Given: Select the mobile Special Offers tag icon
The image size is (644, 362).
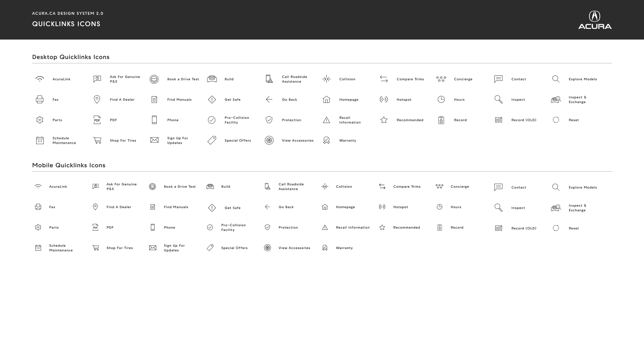Looking at the screenshot, I should point(210,248).
